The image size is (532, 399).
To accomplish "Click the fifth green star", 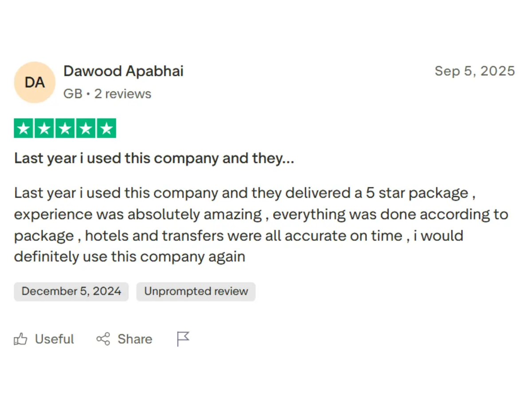I will (106, 129).
